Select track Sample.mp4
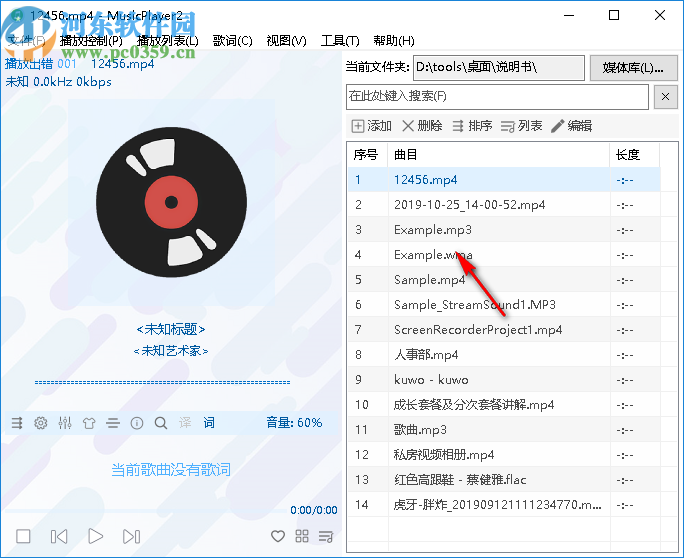 pos(504,279)
